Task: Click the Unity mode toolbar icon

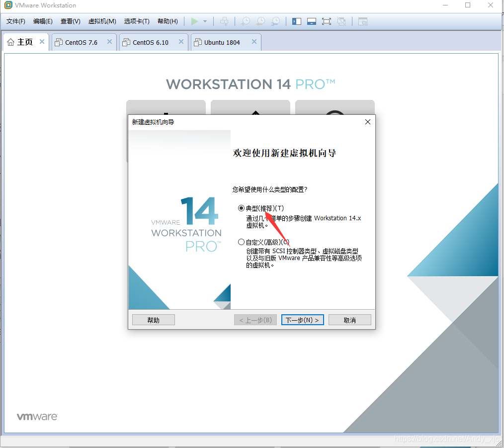Action: click(x=341, y=21)
